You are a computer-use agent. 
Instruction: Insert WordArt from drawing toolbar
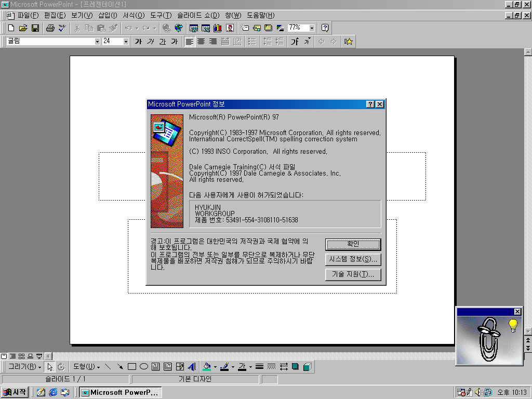click(x=192, y=367)
